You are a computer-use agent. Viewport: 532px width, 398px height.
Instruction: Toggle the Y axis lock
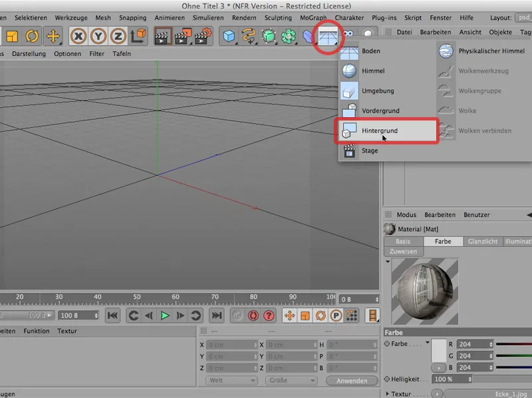(x=98, y=36)
